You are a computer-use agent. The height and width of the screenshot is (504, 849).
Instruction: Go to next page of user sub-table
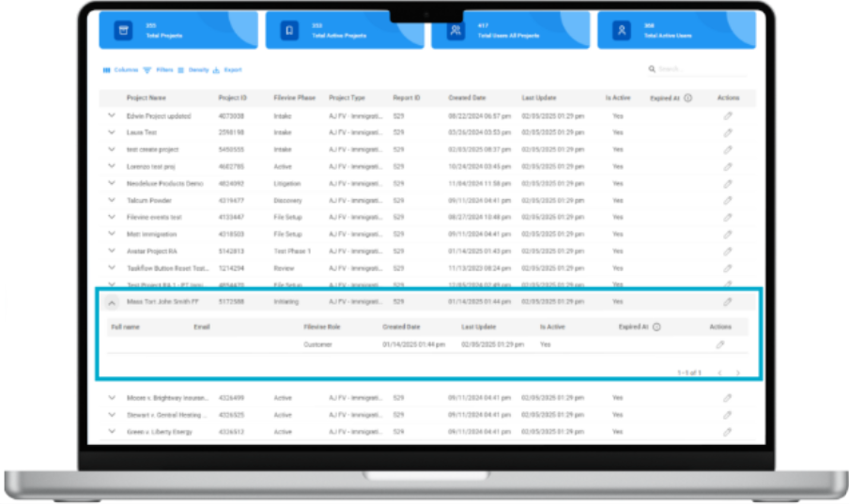(x=737, y=373)
